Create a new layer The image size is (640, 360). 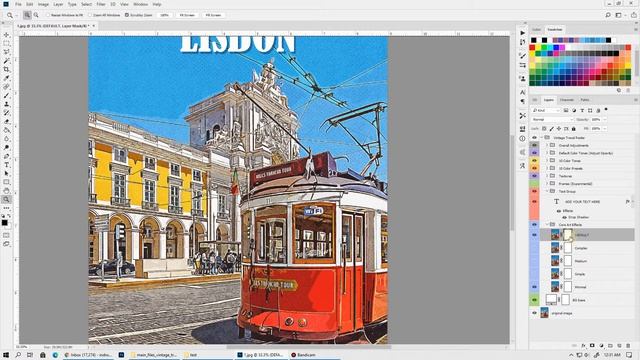619,346
